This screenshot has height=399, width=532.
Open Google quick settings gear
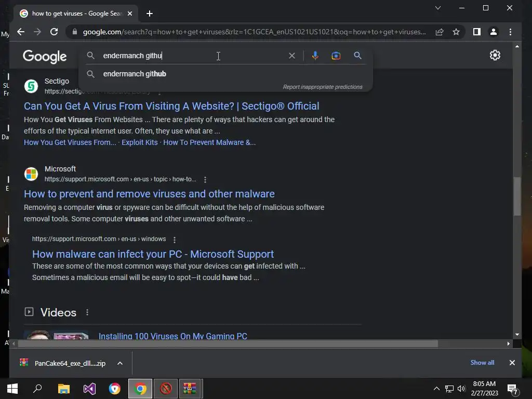[495, 55]
